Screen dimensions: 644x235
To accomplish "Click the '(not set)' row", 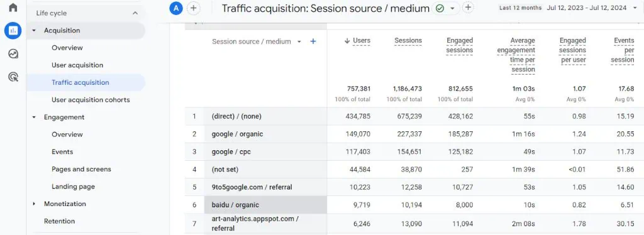I will click(414, 170).
